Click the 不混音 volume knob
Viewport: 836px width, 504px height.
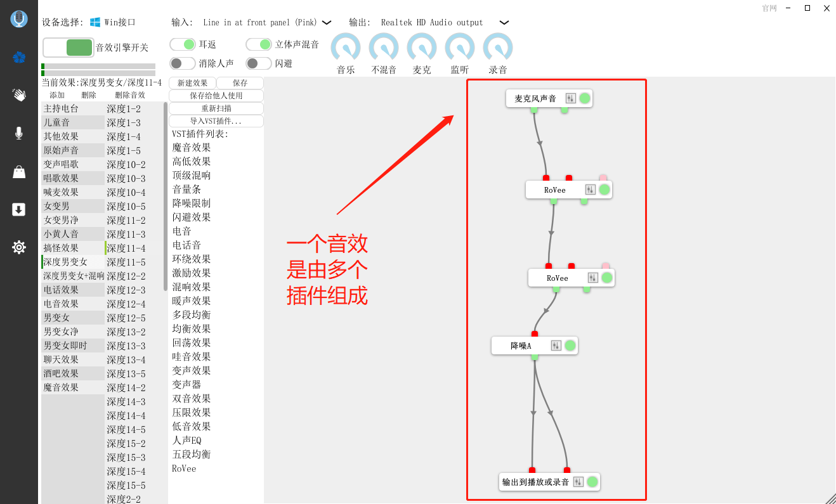coord(384,48)
